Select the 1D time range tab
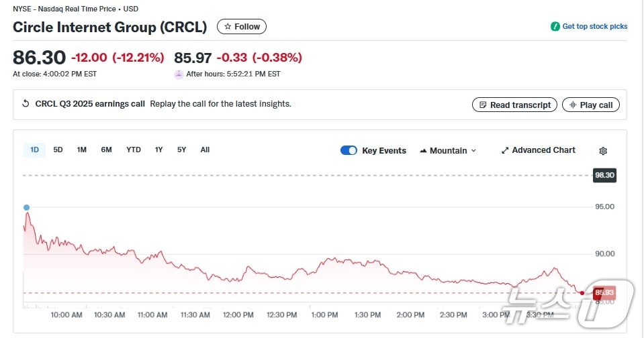The image size is (644, 338). (34, 150)
